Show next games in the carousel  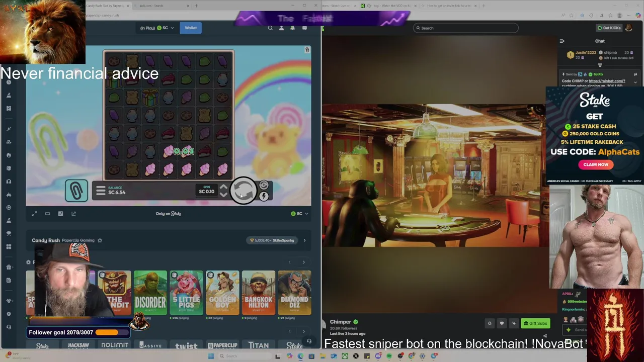point(303,262)
